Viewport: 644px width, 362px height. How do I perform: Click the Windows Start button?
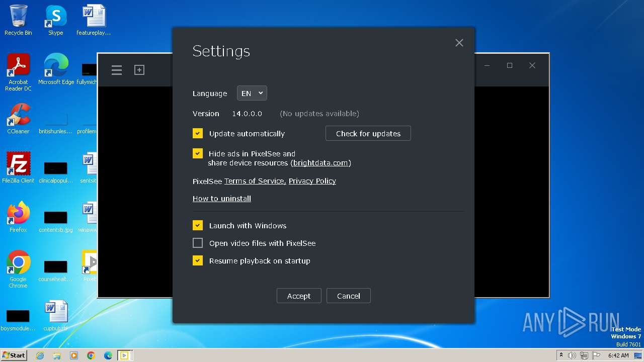click(14, 355)
